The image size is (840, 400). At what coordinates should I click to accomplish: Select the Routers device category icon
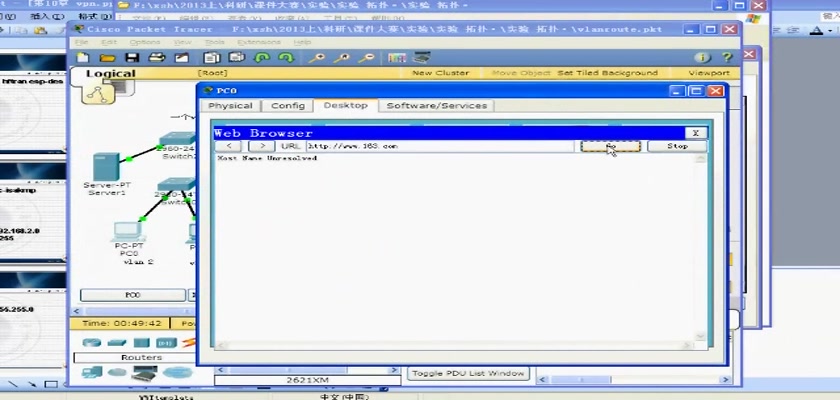(x=92, y=343)
